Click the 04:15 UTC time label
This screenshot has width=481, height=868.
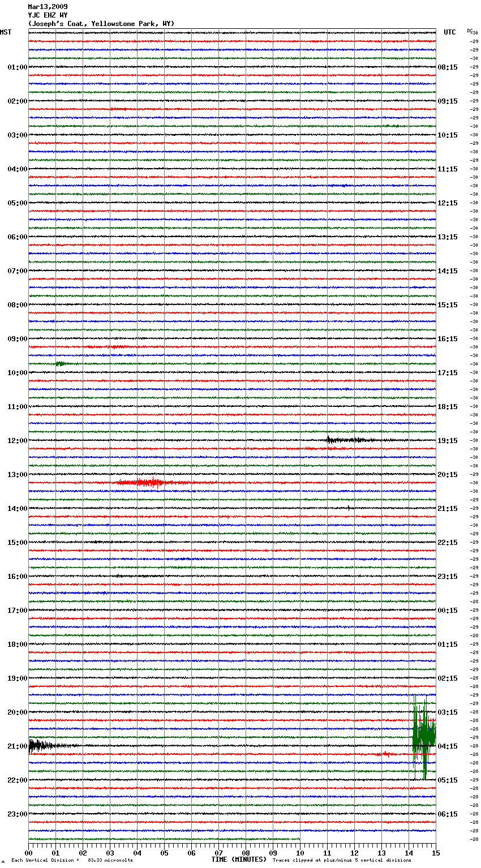[448, 746]
